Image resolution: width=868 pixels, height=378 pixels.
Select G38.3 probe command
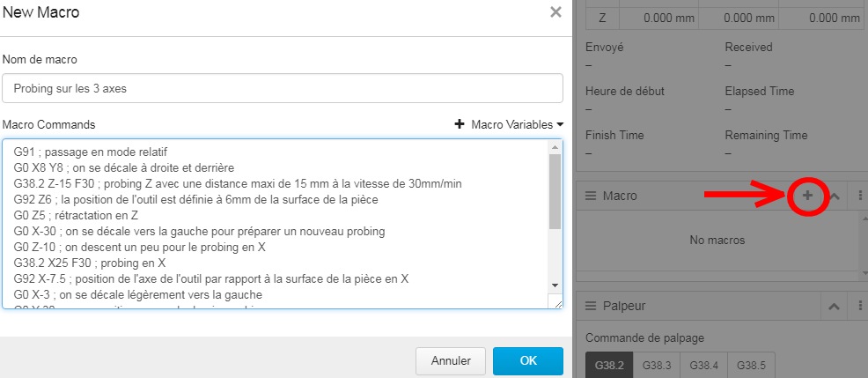(x=657, y=366)
